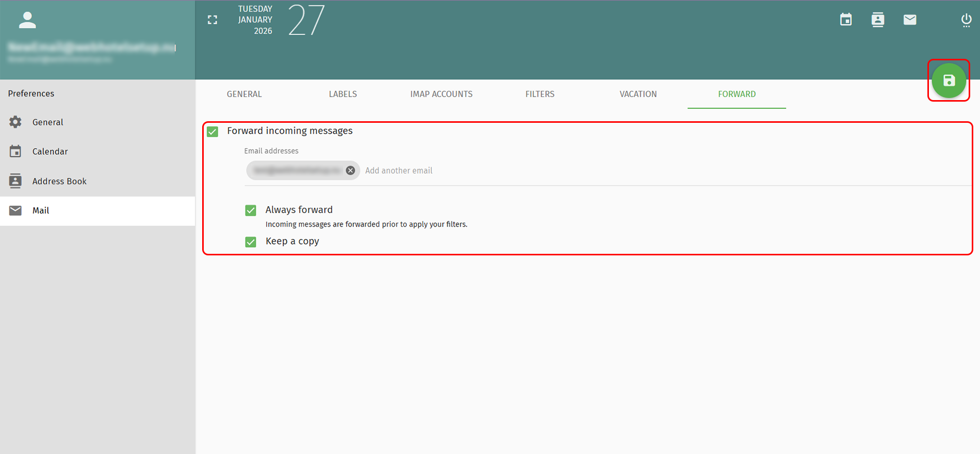Open the address book icon in header
Viewport: 980px width, 454px height.
[x=877, y=20]
